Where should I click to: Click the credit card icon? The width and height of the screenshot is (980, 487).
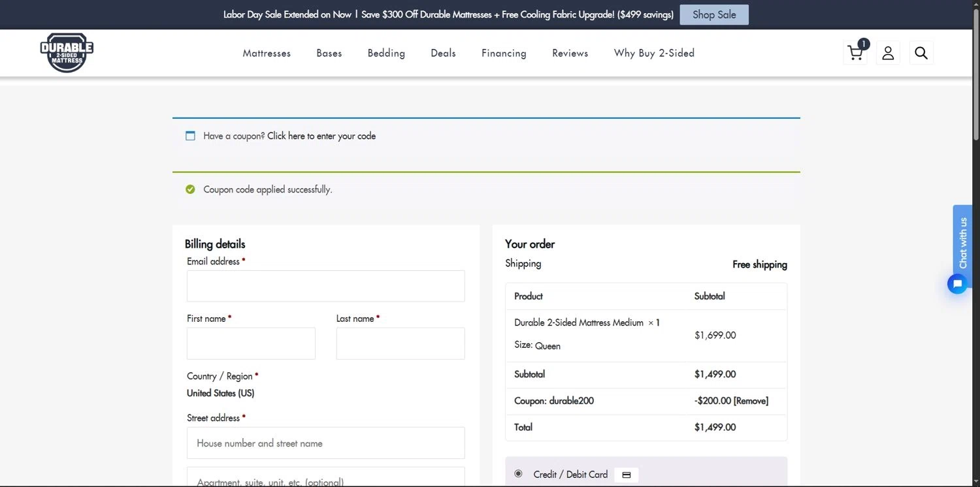coord(626,475)
